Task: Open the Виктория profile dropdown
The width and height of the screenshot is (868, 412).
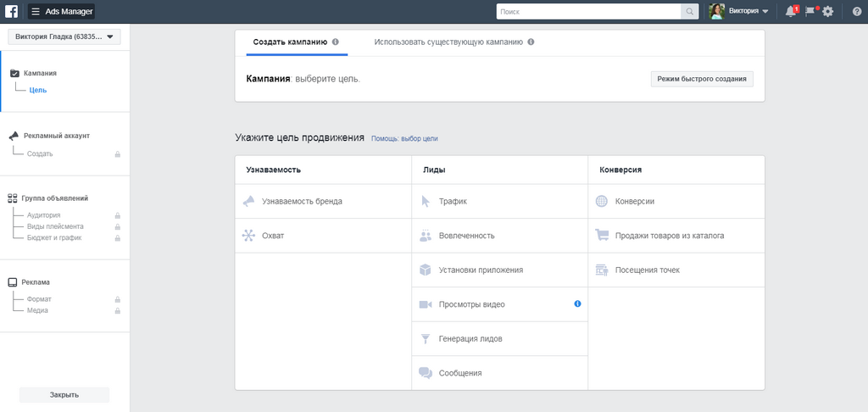Action: pyautogui.click(x=748, y=12)
